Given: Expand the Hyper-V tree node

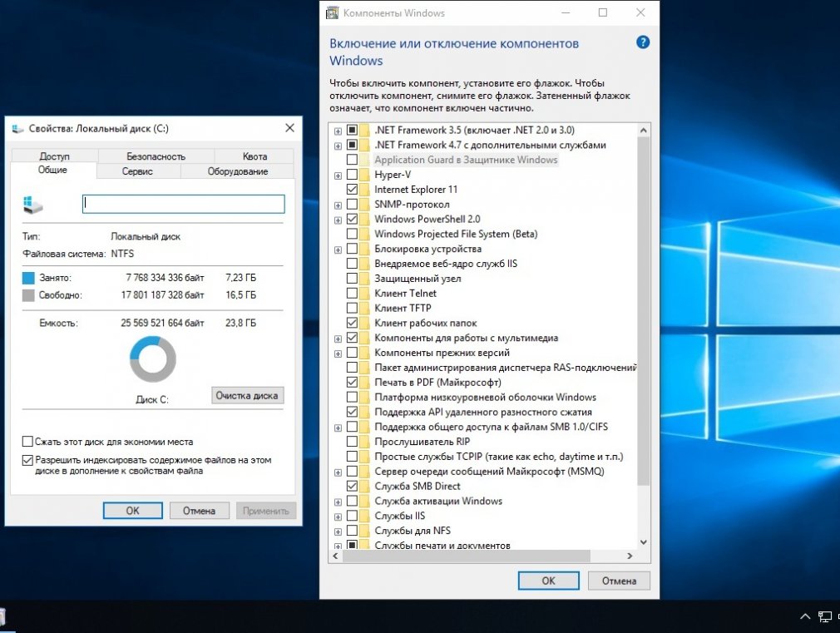Looking at the screenshot, I should (x=338, y=176).
